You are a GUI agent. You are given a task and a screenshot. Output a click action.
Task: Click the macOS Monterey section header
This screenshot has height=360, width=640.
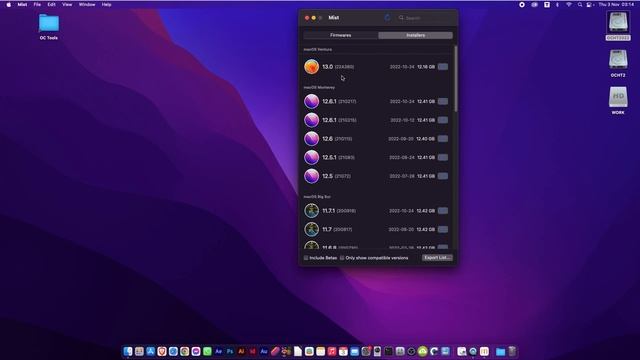[x=319, y=87]
